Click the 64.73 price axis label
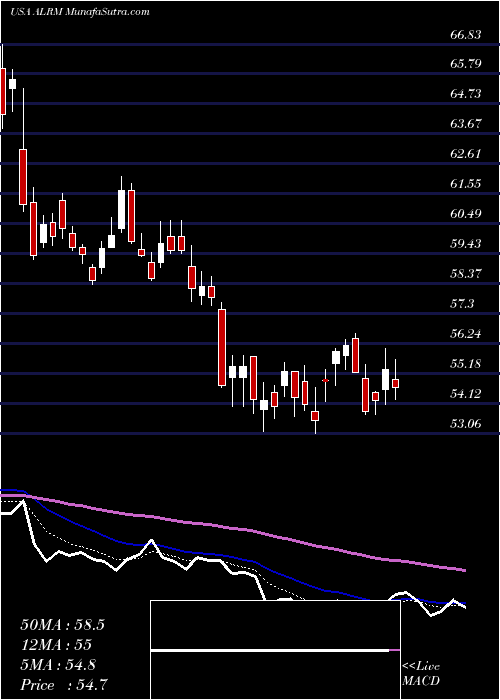Screen dimensions: 500x700 pyautogui.click(x=466, y=94)
